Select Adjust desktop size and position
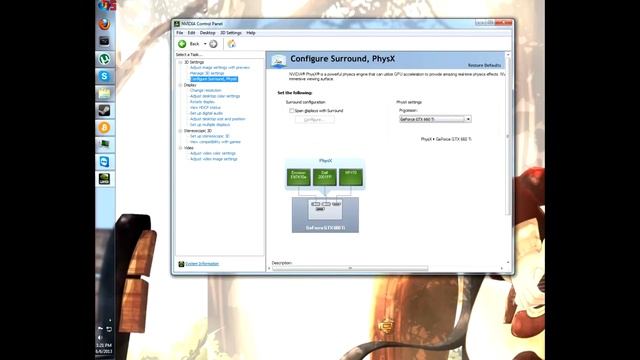This screenshot has width=640, height=360. [x=218, y=119]
